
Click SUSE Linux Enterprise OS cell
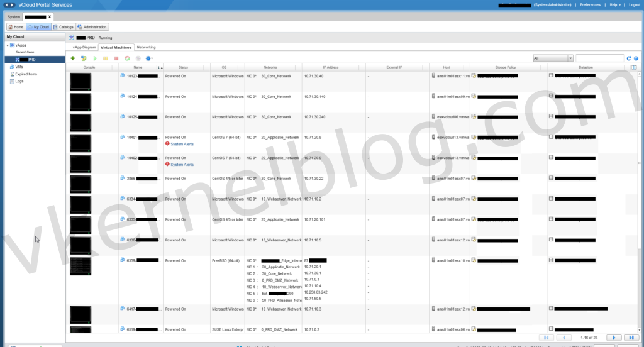(x=228, y=329)
